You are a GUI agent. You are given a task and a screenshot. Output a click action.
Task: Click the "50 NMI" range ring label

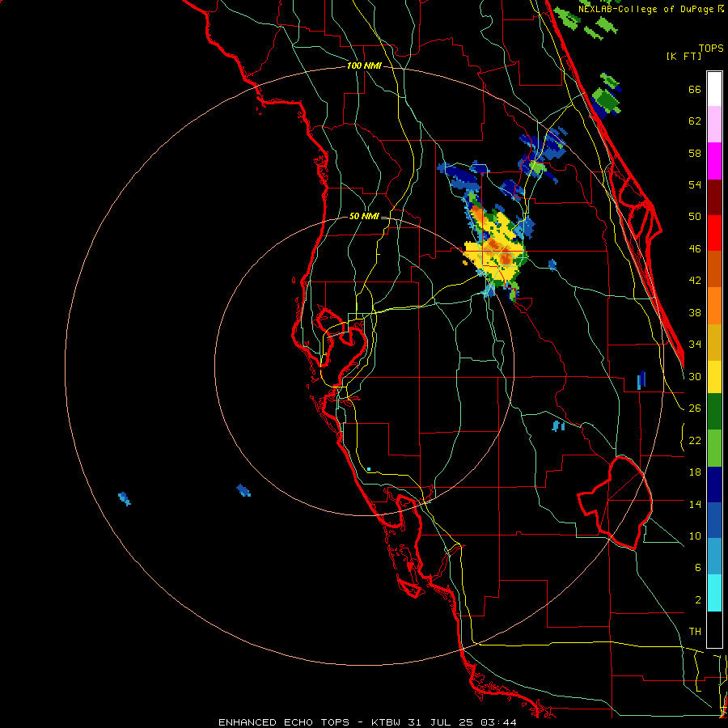[365, 216]
